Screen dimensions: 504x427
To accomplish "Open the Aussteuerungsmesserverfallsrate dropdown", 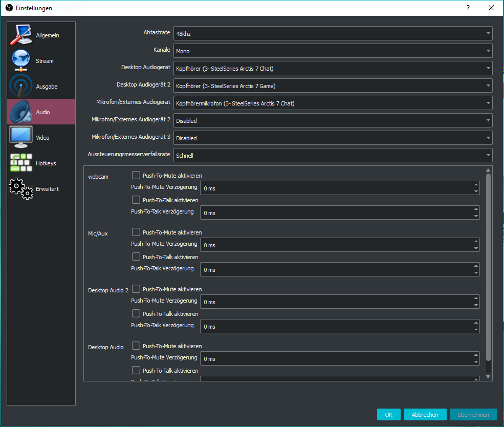I will pos(333,155).
